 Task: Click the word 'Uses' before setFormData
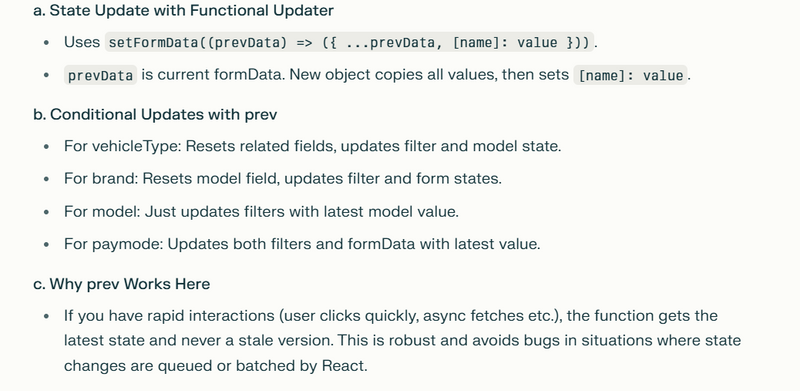(x=82, y=42)
